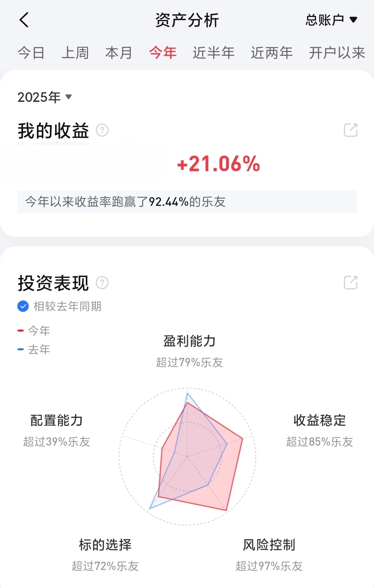Tap the 风险控制 radar label
The width and height of the screenshot is (374, 588).
[269, 545]
